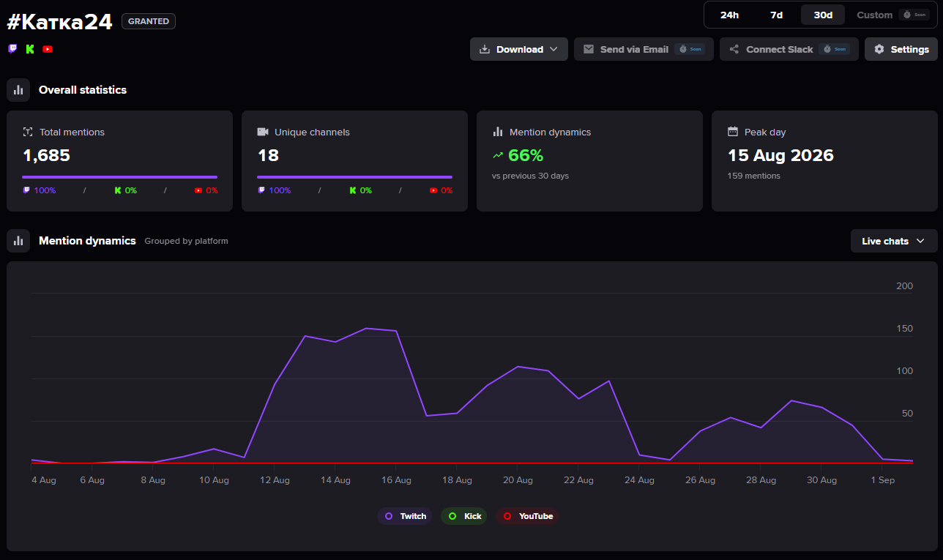Click the 'vs previous 30 days' text

pos(531,176)
